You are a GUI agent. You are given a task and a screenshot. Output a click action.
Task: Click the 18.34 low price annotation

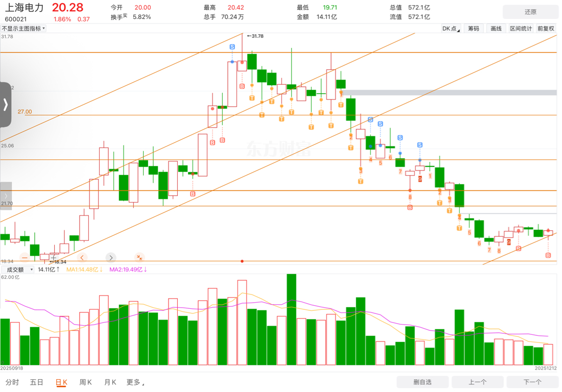(x=58, y=262)
